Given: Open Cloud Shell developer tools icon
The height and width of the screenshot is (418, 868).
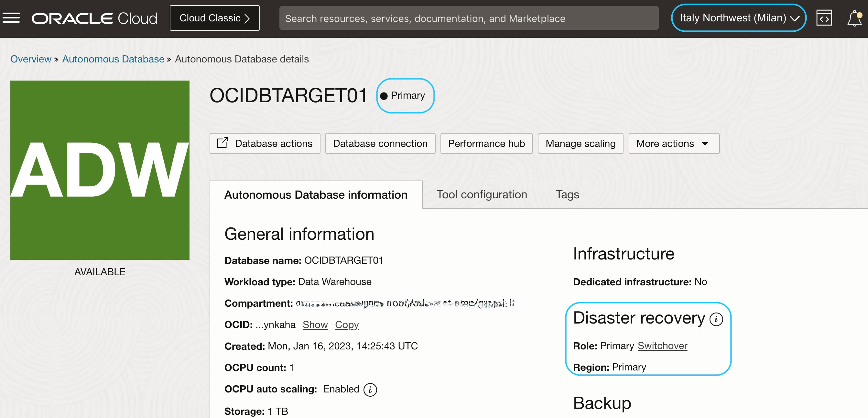Looking at the screenshot, I should [x=824, y=18].
